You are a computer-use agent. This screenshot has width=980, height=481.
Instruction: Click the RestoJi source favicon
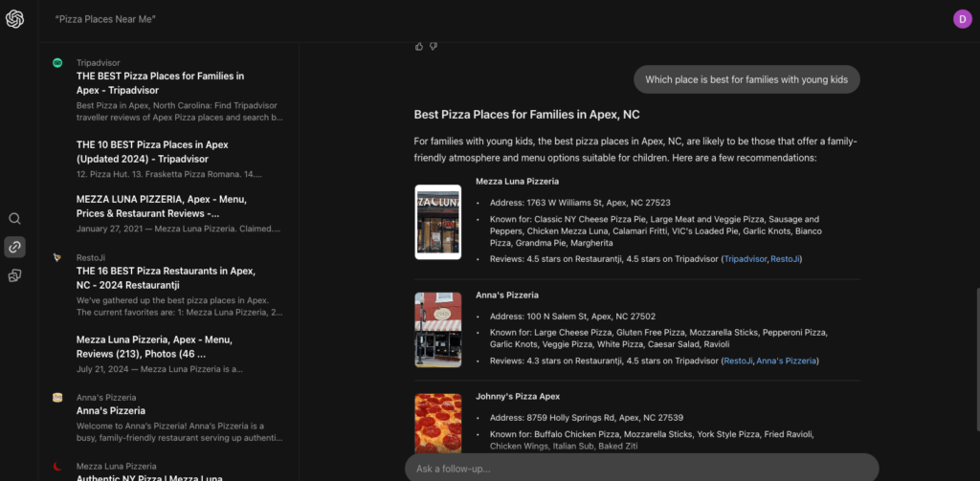[x=57, y=257]
